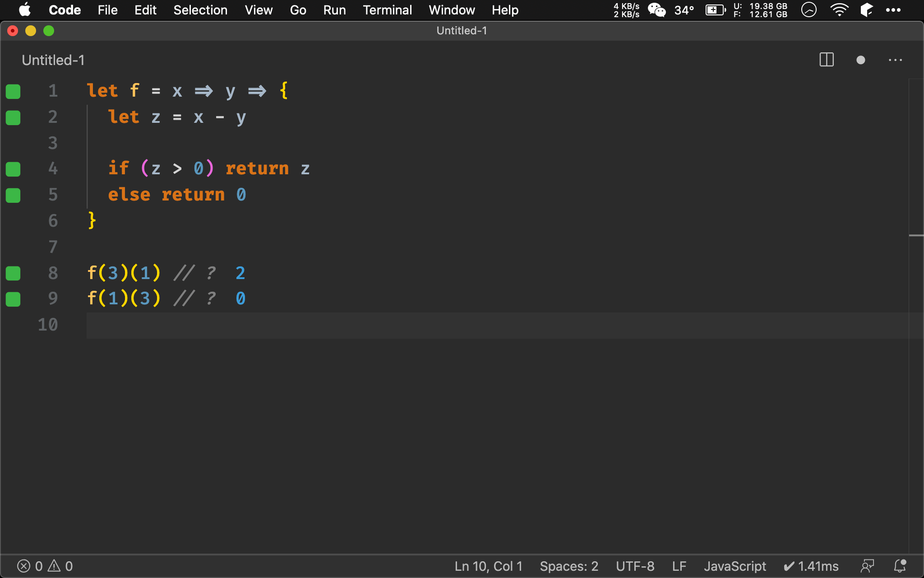The height and width of the screenshot is (578, 924).
Task: Click the green coverage marker on line 4
Action: click(x=13, y=169)
